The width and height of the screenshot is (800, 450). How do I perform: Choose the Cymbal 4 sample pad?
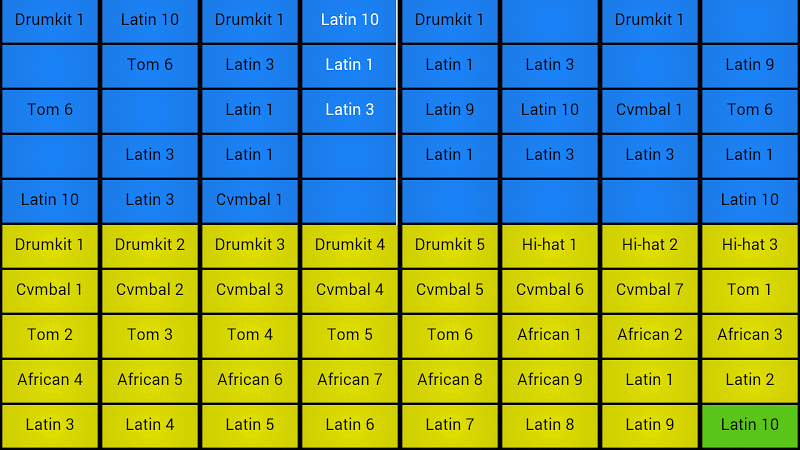pos(350,290)
